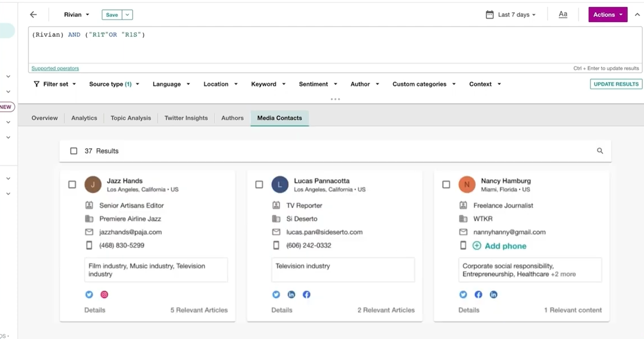Viewport: 644px width, 339px height.
Task: View Details for Lucas Pannacotta
Action: click(x=281, y=310)
